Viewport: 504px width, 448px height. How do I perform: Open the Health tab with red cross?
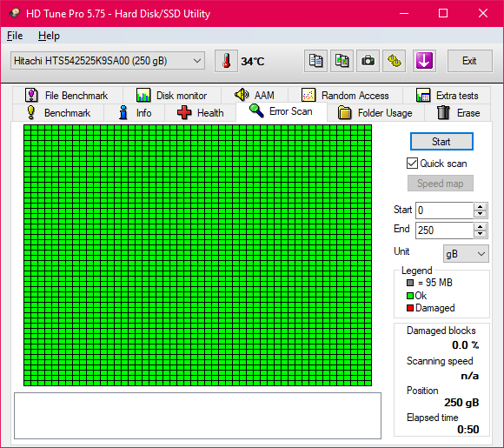(x=201, y=113)
